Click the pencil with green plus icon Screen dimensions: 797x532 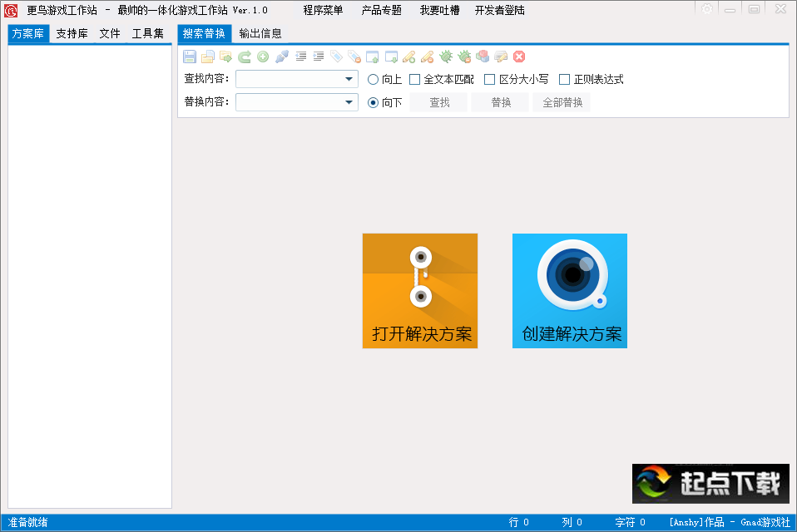pyautogui.click(x=409, y=57)
